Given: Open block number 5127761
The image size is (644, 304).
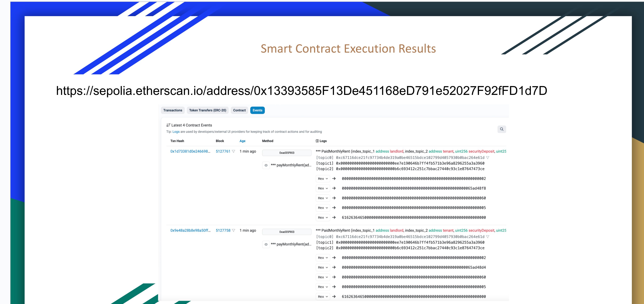Looking at the screenshot, I should click(x=223, y=151).
